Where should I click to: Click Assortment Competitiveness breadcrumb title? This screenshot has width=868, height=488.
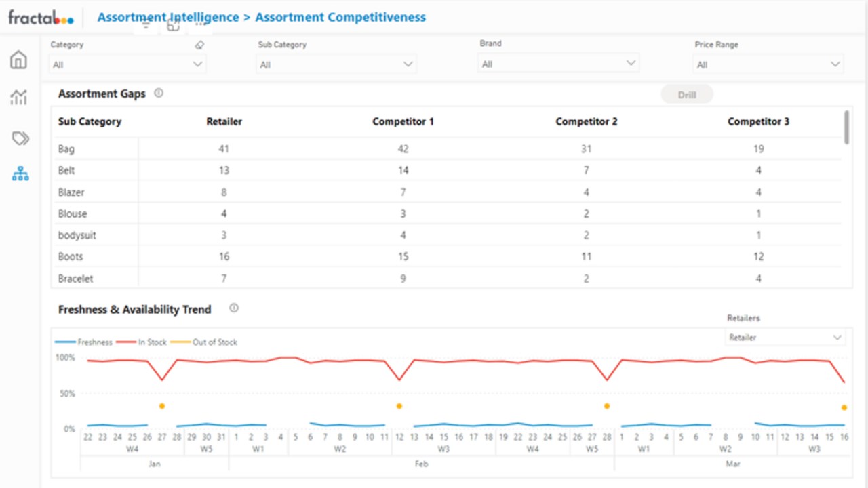tap(340, 17)
